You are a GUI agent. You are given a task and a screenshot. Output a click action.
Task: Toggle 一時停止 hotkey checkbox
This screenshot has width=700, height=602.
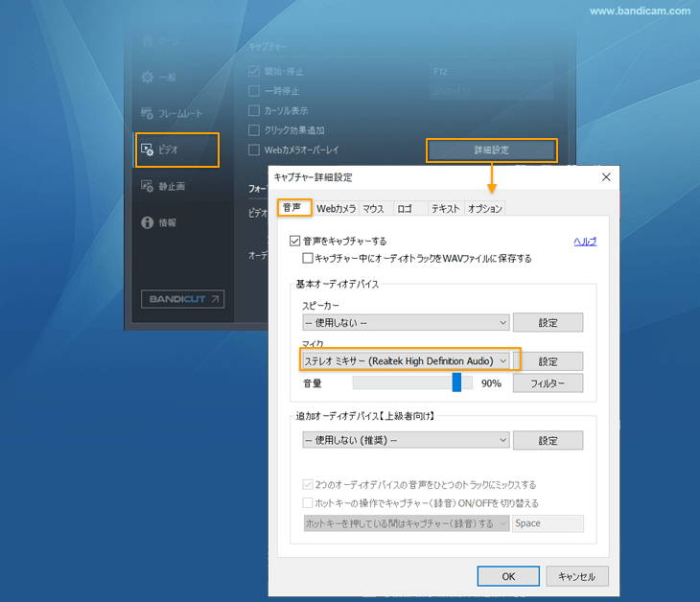pyautogui.click(x=253, y=91)
